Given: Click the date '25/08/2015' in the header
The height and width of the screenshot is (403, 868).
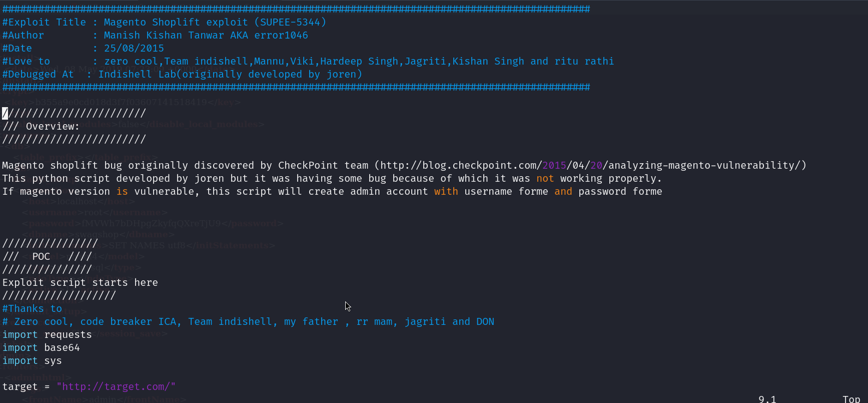Looking at the screenshot, I should pos(134,49).
